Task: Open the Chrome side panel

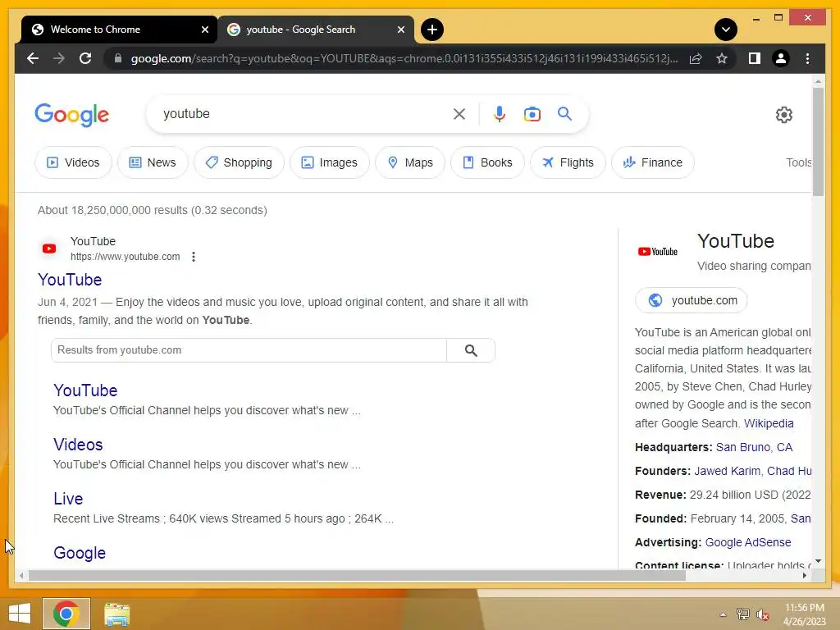Action: click(x=755, y=58)
